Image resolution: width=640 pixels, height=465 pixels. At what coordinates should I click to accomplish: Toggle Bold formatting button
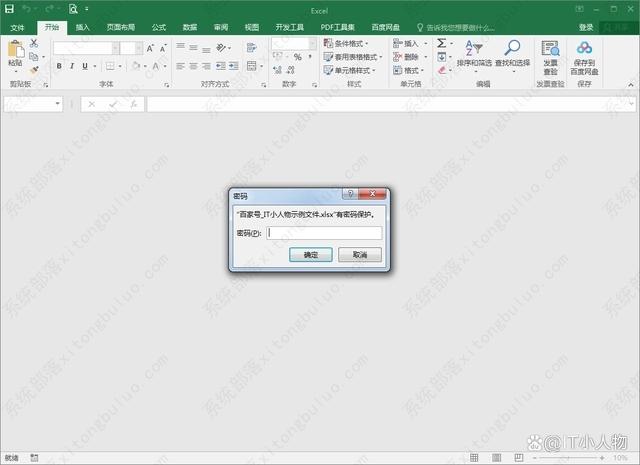click(x=59, y=66)
